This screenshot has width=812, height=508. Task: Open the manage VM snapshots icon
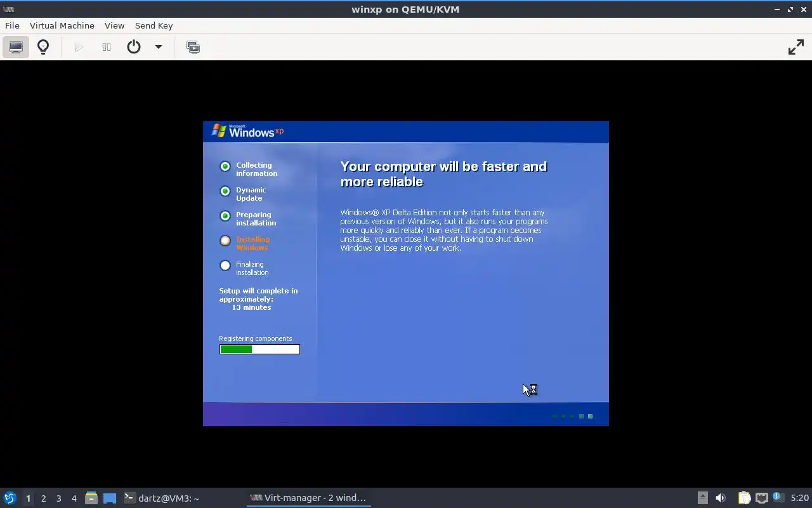click(x=193, y=47)
